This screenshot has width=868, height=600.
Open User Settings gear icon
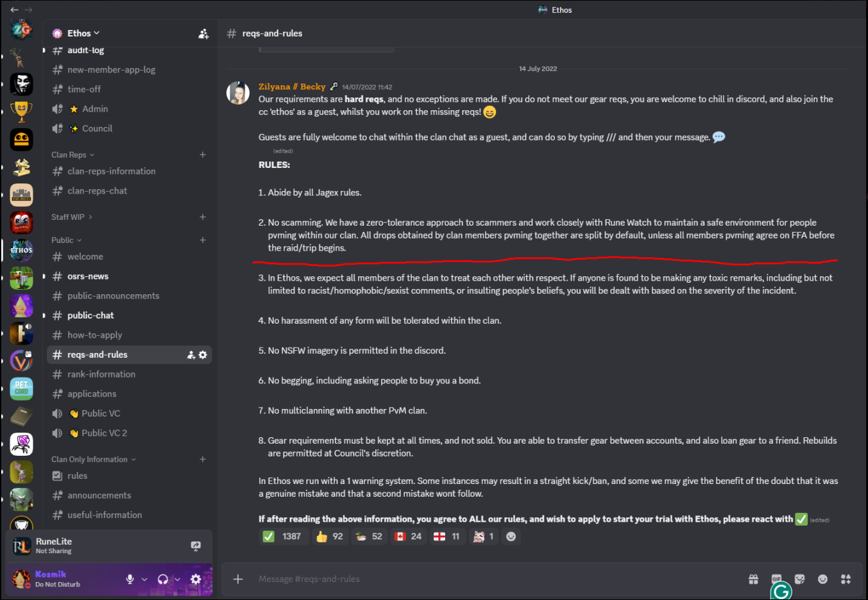196,579
